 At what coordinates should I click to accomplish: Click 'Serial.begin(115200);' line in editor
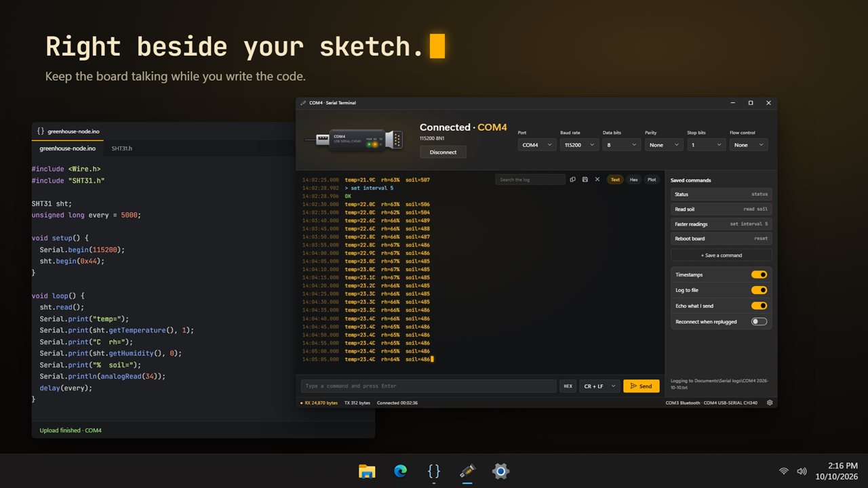tap(82, 249)
